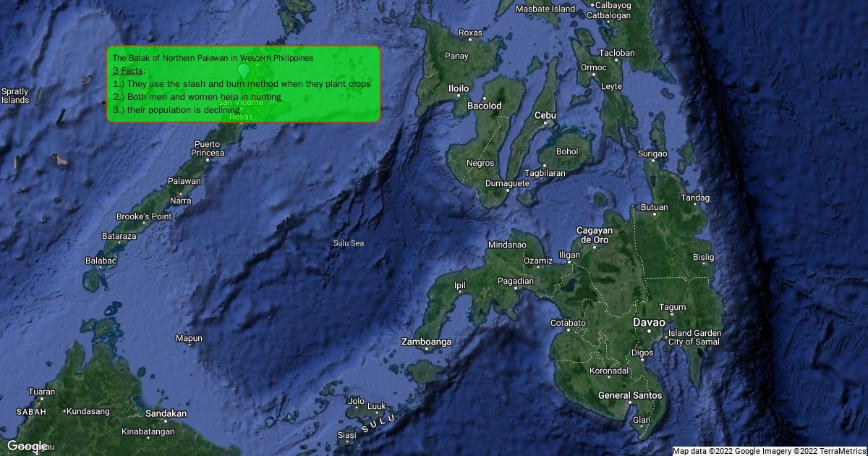This screenshot has width=868, height=456.
Task: Click the Butuan label on Mindanao
Action: tap(654, 208)
